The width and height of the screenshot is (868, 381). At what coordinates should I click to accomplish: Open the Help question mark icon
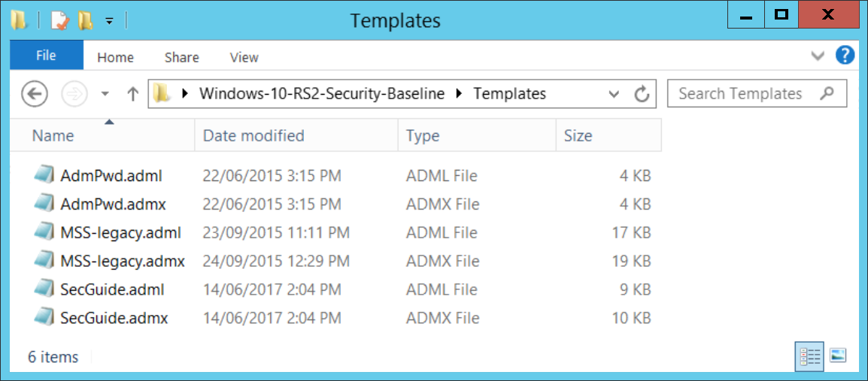845,56
